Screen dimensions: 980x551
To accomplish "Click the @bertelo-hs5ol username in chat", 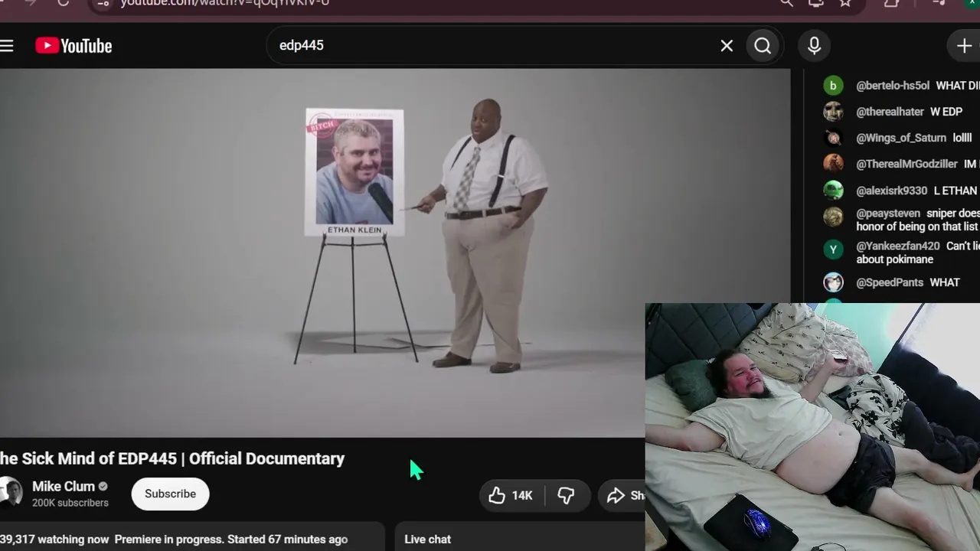I will pos(893,86).
